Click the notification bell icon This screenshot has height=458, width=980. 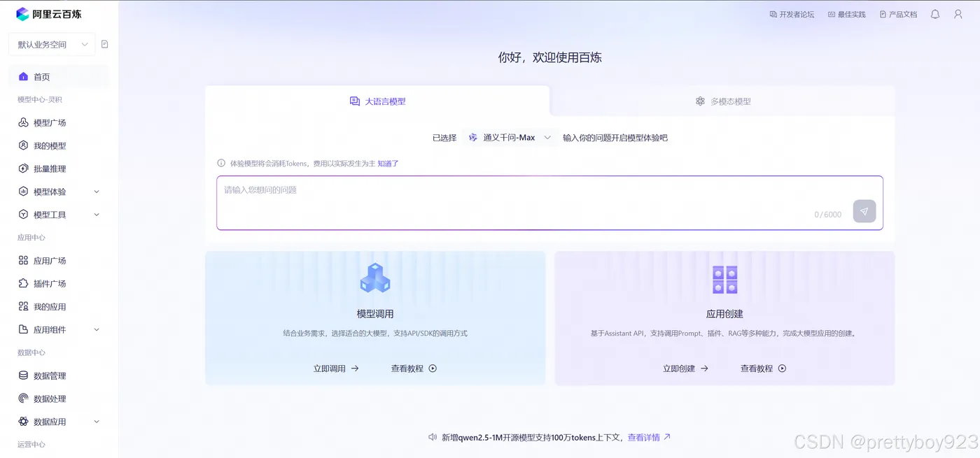[x=935, y=15]
